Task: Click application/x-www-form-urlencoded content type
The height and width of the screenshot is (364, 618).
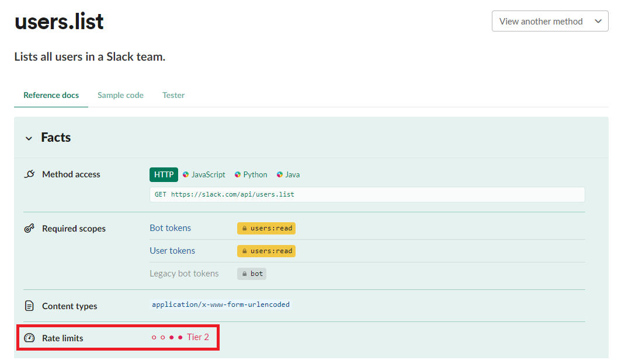Action: tap(221, 304)
